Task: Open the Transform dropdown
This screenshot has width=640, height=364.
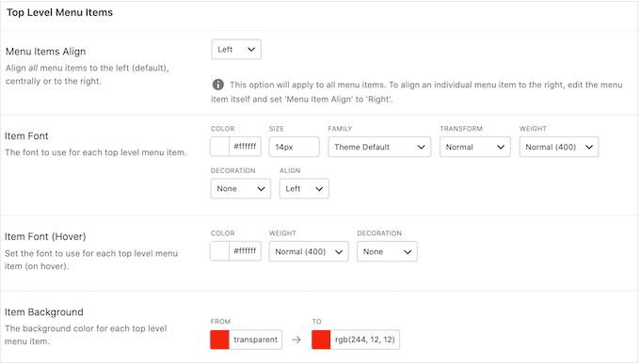Action: click(474, 147)
